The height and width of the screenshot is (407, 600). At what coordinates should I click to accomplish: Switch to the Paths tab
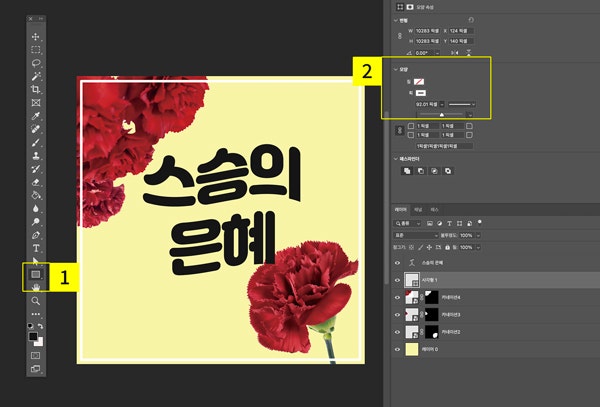(434, 210)
